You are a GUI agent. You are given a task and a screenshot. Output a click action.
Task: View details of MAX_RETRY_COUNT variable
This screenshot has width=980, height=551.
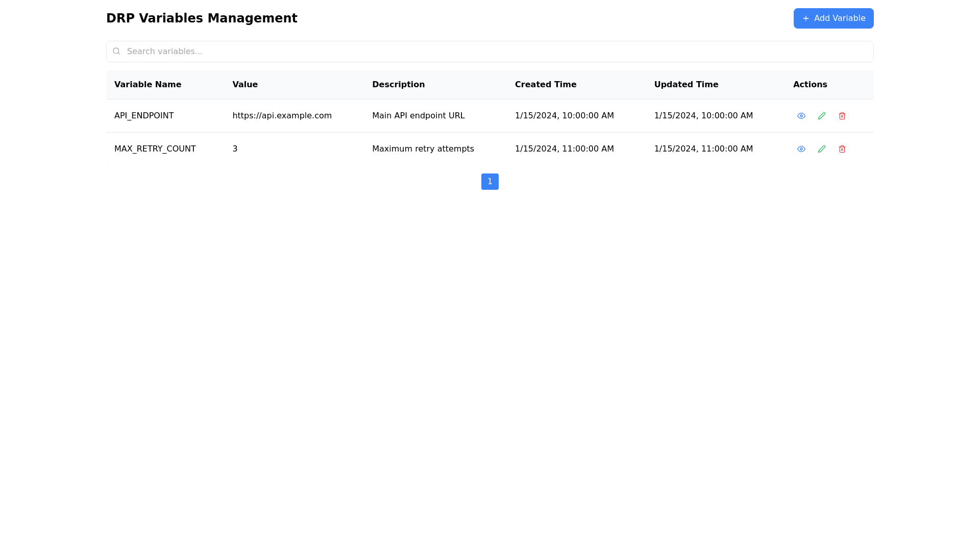tap(801, 149)
